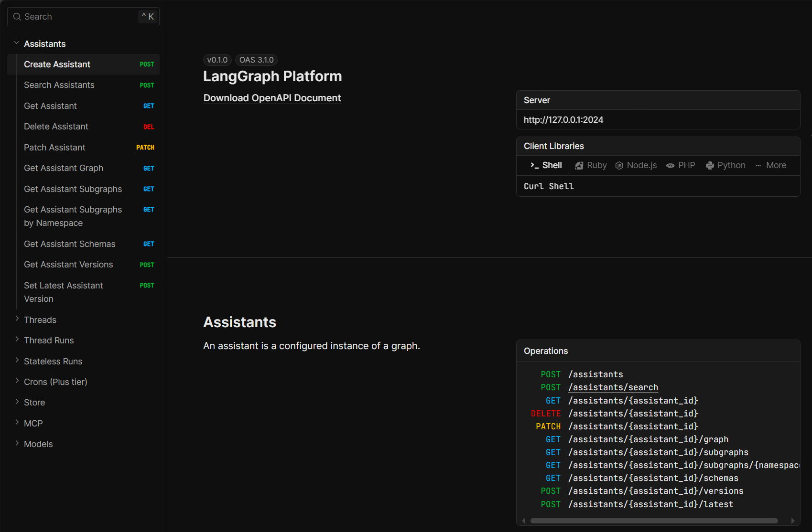Open GET /assistants/{assistant_id}/graph operation

tap(637, 439)
